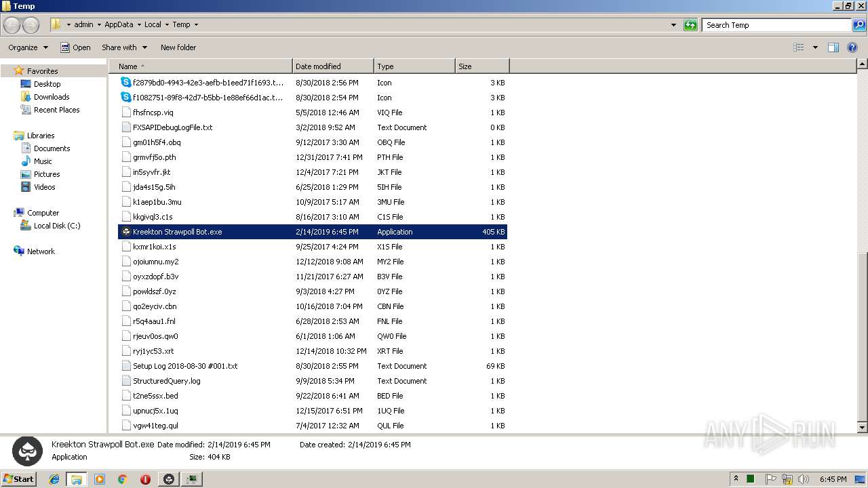Click the Kreekton bot taskbar icon

coord(169,479)
